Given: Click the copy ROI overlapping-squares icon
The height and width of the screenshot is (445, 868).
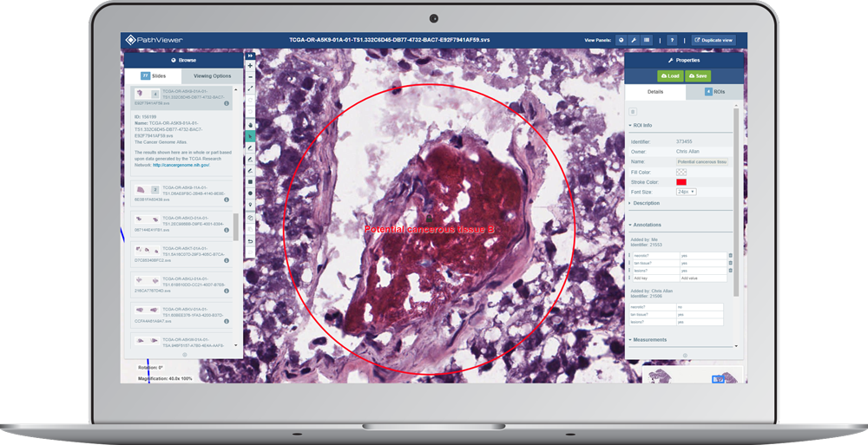Looking at the screenshot, I should click(x=250, y=219).
